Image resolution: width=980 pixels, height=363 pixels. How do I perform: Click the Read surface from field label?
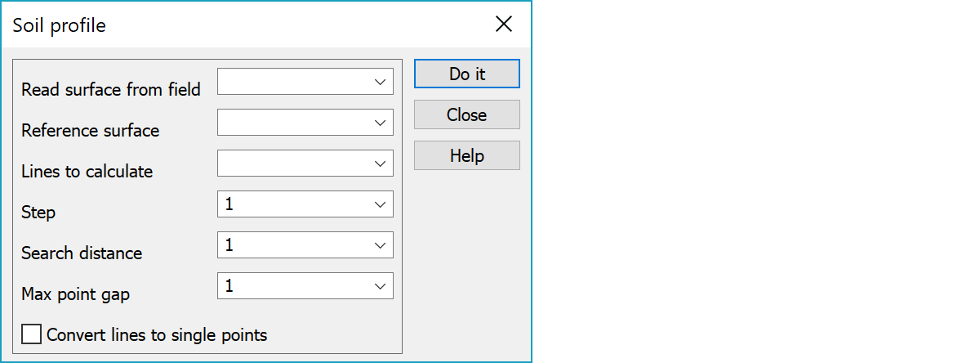pyautogui.click(x=111, y=90)
